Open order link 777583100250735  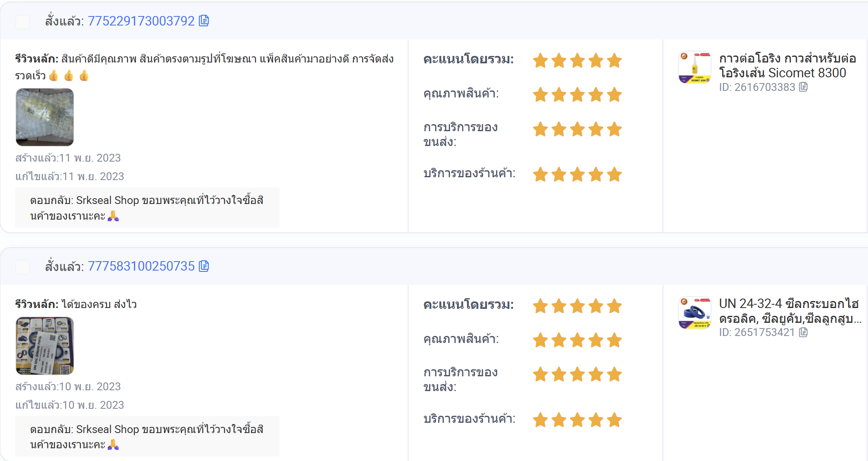pos(141,266)
